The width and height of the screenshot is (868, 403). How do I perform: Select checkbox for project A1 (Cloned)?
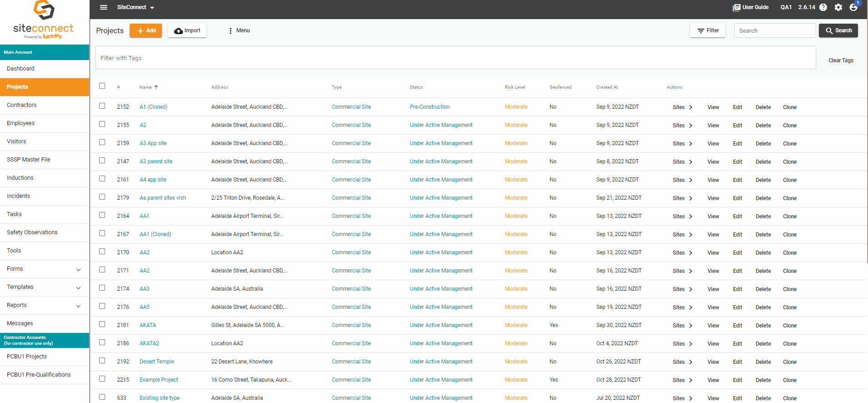tap(102, 106)
